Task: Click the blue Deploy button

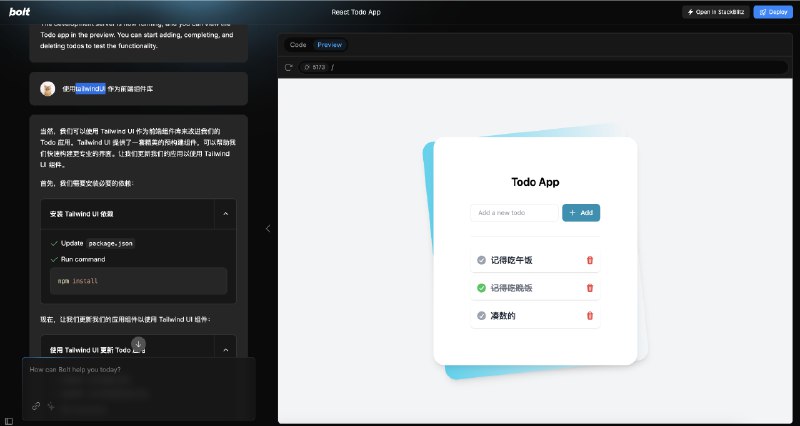Action: (773, 12)
